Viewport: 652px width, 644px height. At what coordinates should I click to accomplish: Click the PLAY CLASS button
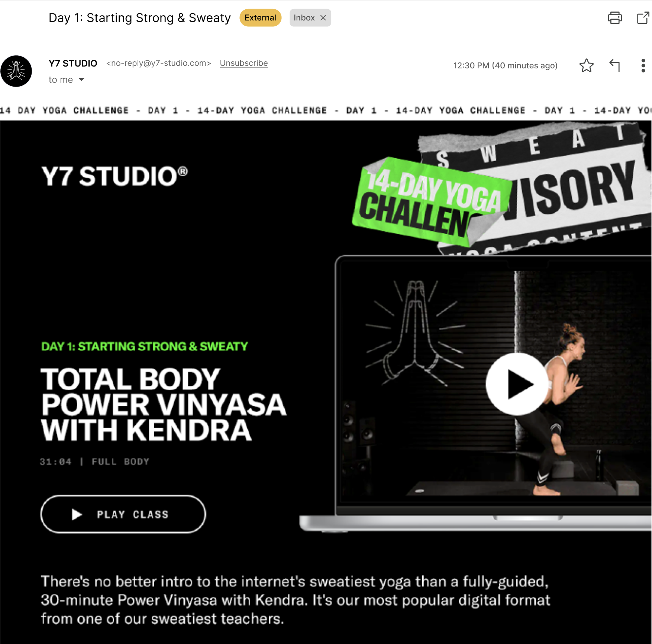(123, 514)
